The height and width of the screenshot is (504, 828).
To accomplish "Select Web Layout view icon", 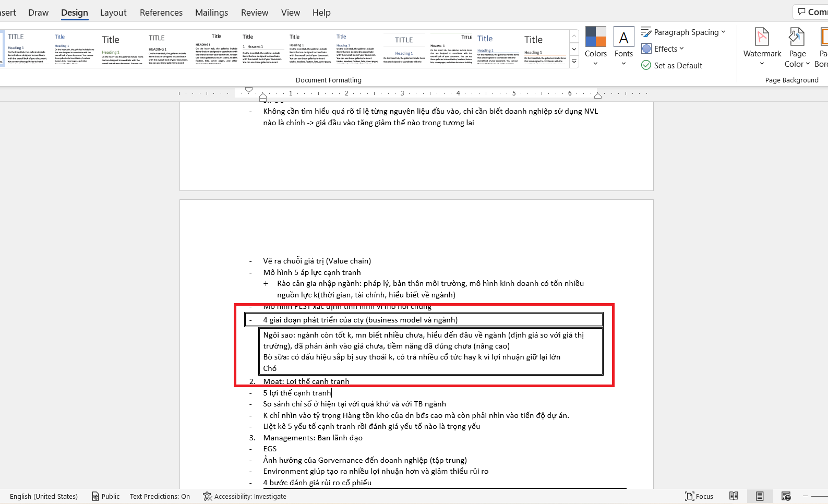I will [x=786, y=496].
